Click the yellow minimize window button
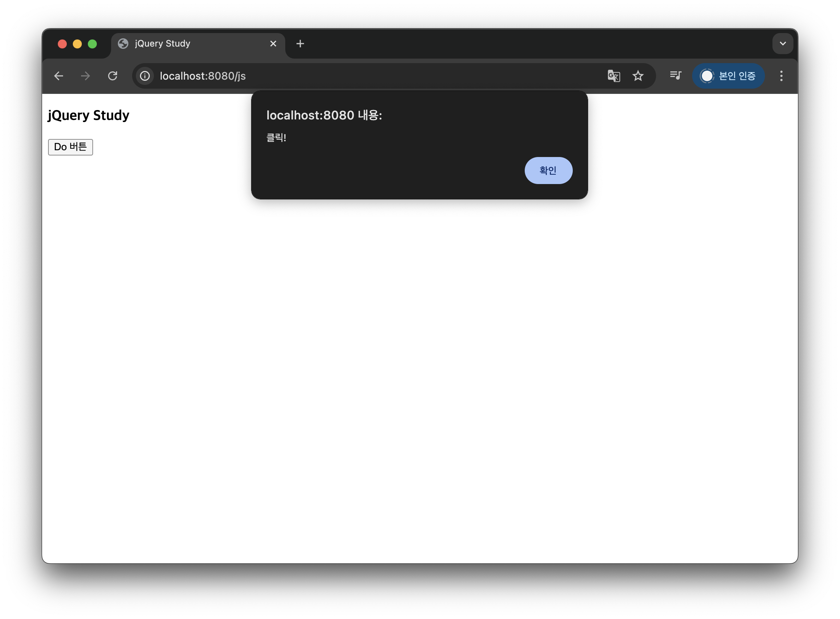840x619 pixels. click(x=77, y=44)
